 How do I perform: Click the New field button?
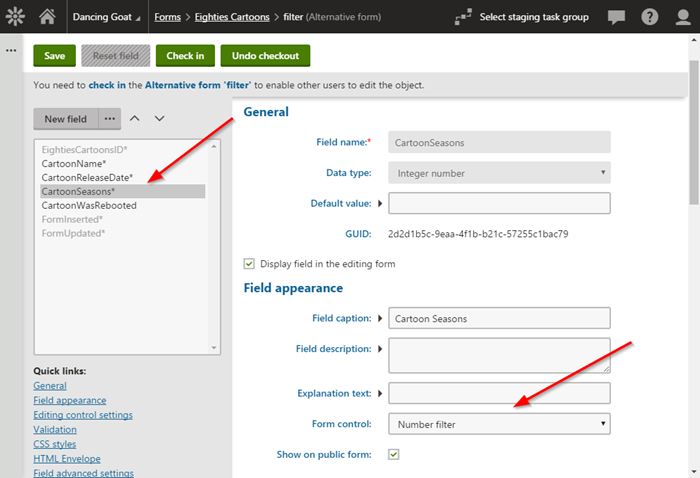[66, 119]
